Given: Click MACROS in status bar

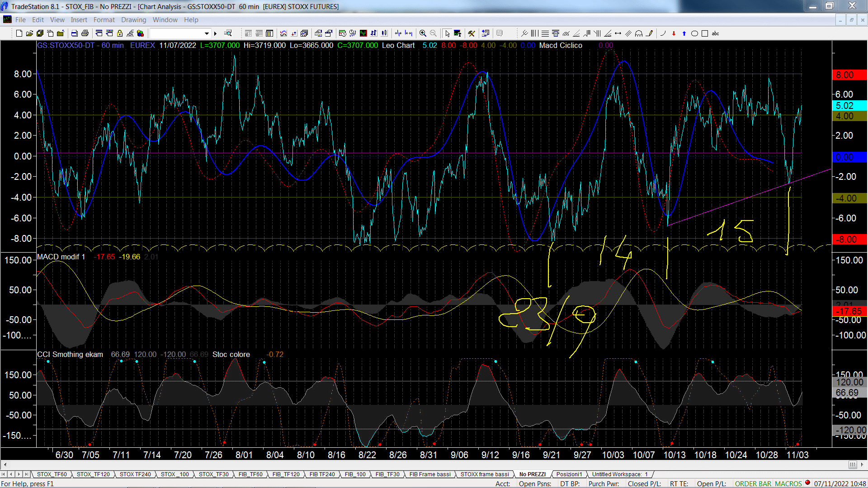Looking at the screenshot, I should [x=788, y=484].
